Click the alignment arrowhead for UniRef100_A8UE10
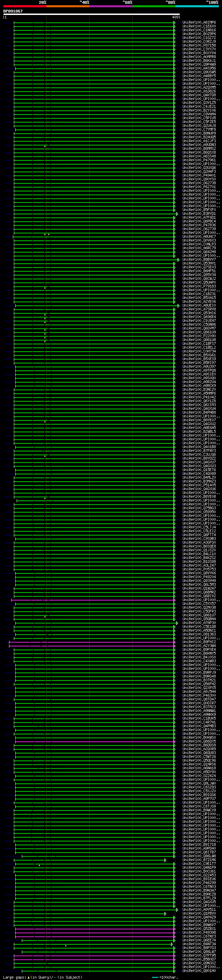The width and height of the screenshot is (222, 980). point(178,306)
